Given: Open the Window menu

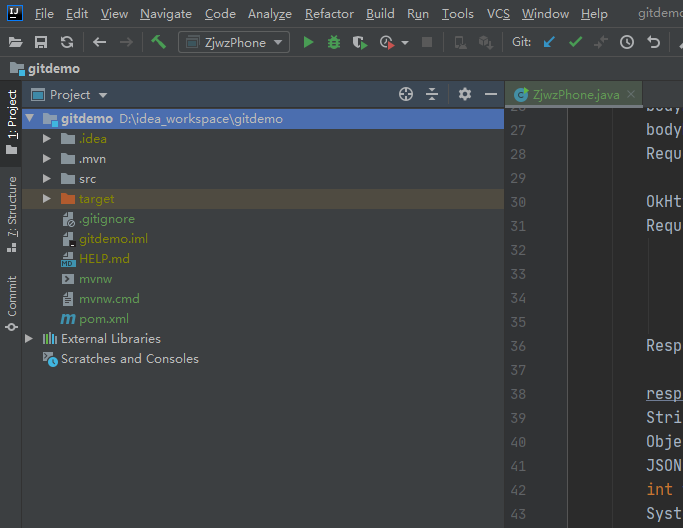Looking at the screenshot, I should 545,14.
